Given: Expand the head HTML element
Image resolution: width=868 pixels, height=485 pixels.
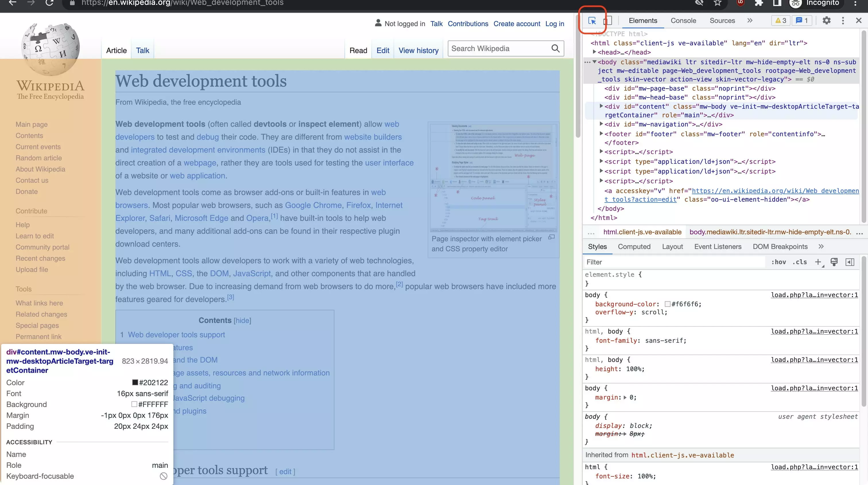Looking at the screenshot, I should (x=595, y=52).
